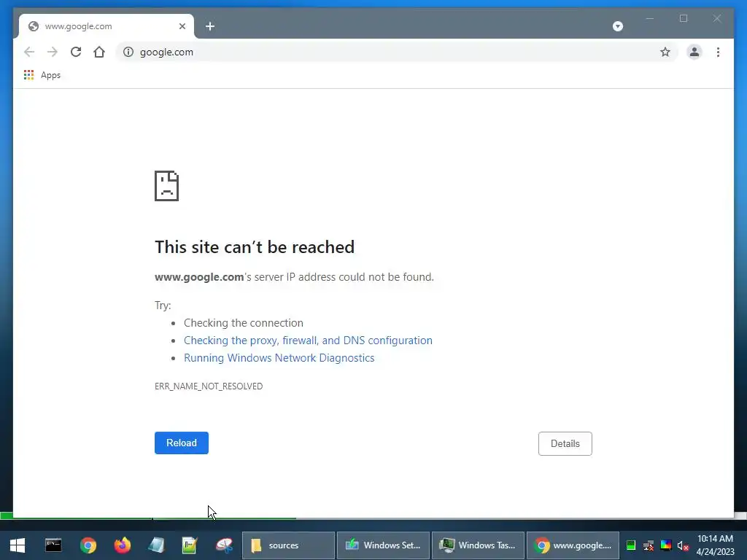Open the Apps shortcut in bookmarks bar
Screen dimensions: 747x560
coord(42,75)
